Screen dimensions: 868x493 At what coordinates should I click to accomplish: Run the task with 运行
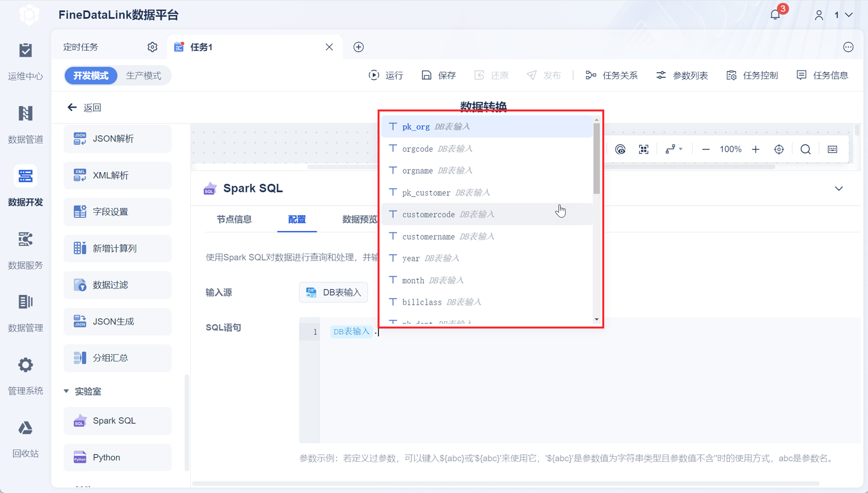386,75
